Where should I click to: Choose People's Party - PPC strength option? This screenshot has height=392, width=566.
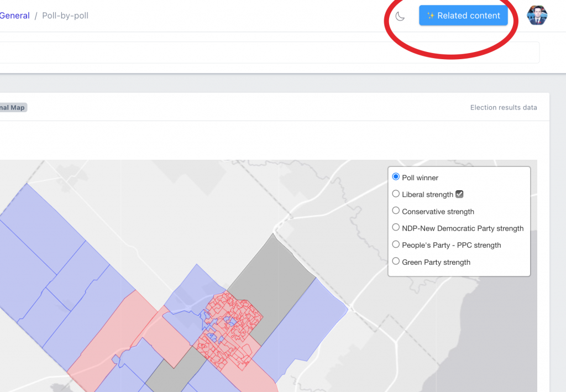(x=396, y=244)
